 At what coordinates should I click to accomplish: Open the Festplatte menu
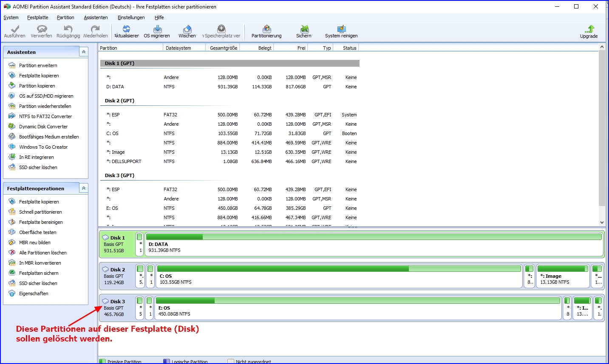37,17
